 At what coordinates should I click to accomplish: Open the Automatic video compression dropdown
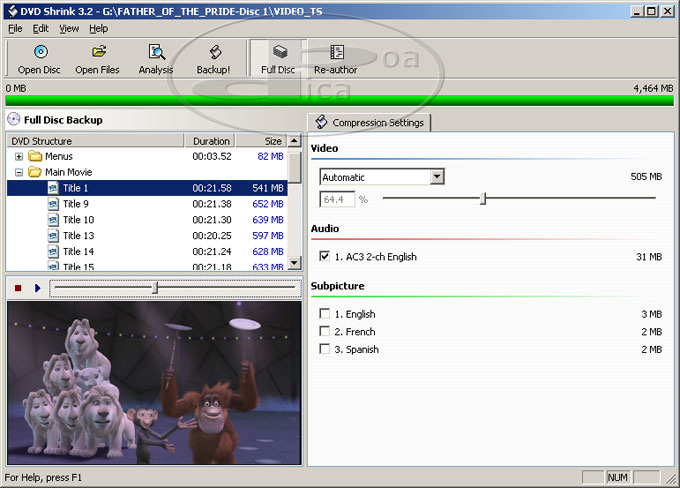click(x=436, y=177)
